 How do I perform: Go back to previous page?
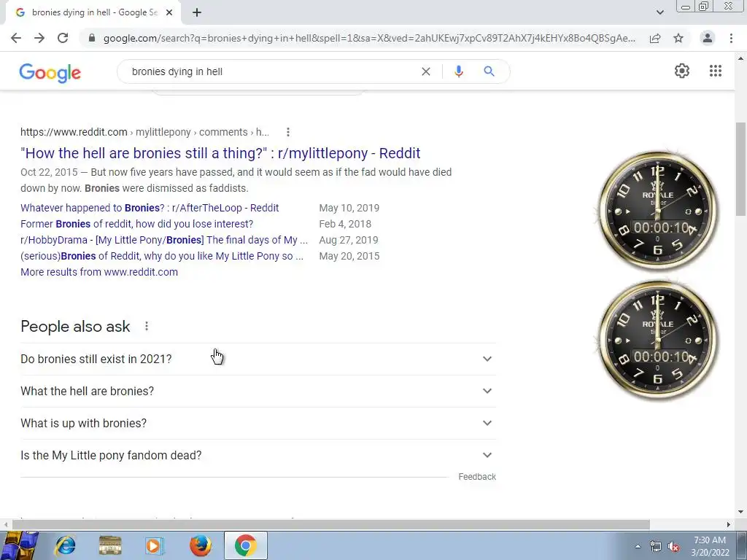pos(16,38)
